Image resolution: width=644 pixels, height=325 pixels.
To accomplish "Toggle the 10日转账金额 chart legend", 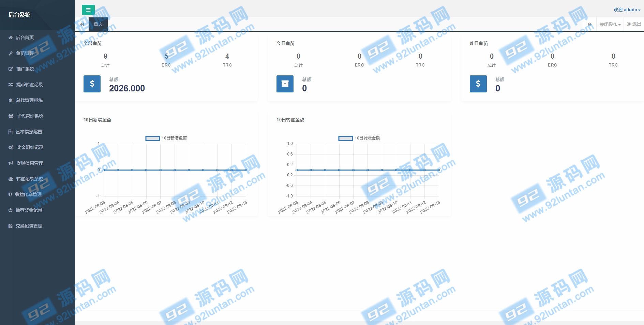I will [359, 138].
